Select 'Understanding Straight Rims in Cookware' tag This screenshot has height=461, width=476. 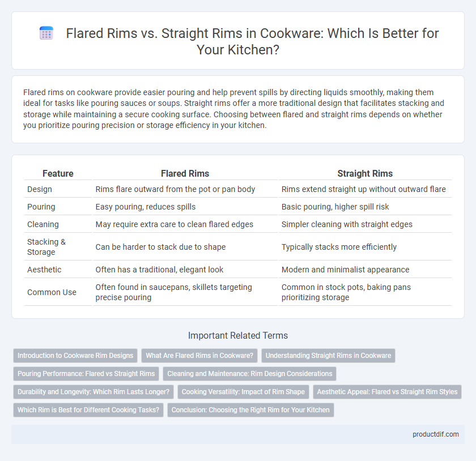pos(328,356)
